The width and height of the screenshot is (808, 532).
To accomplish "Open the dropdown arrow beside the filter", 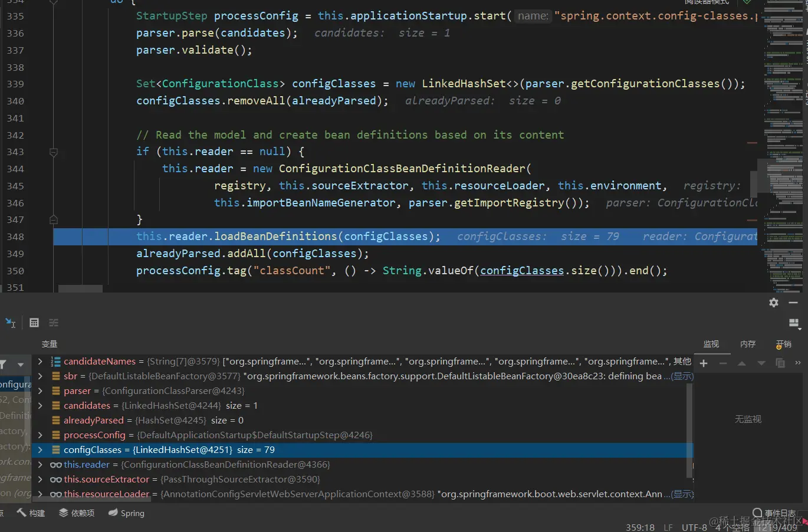I will [x=21, y=364].
